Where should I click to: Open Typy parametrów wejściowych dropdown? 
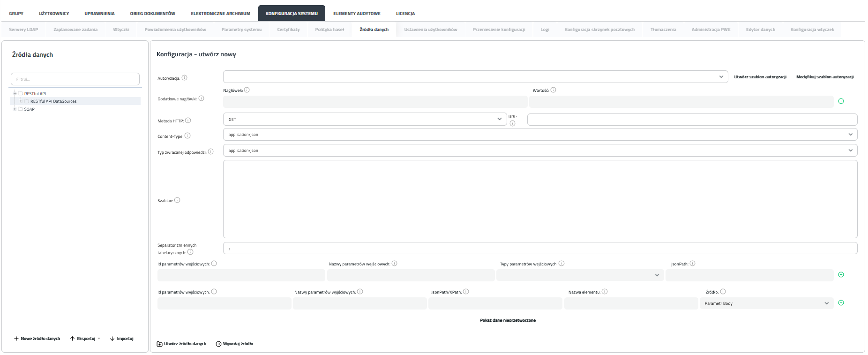coord(580,275)
